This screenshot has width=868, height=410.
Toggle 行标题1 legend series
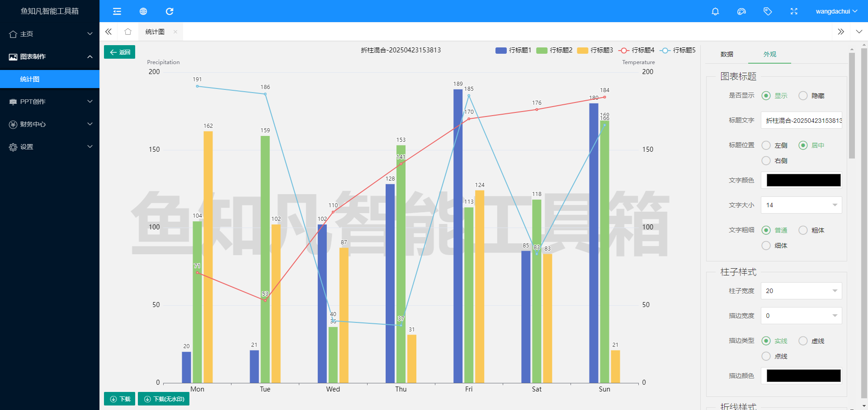coord(513,50)
